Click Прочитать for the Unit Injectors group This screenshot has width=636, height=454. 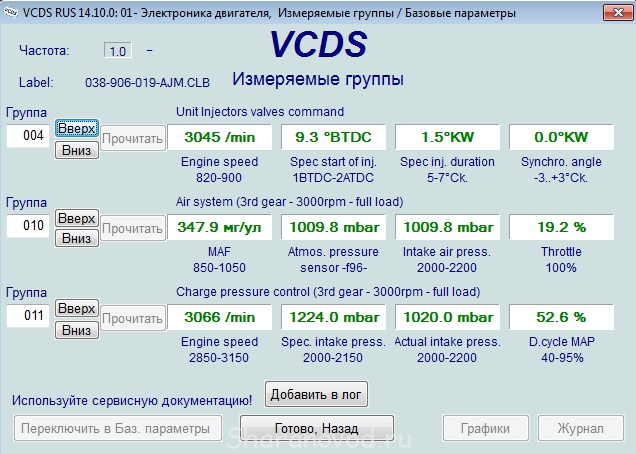click(131, 139)
